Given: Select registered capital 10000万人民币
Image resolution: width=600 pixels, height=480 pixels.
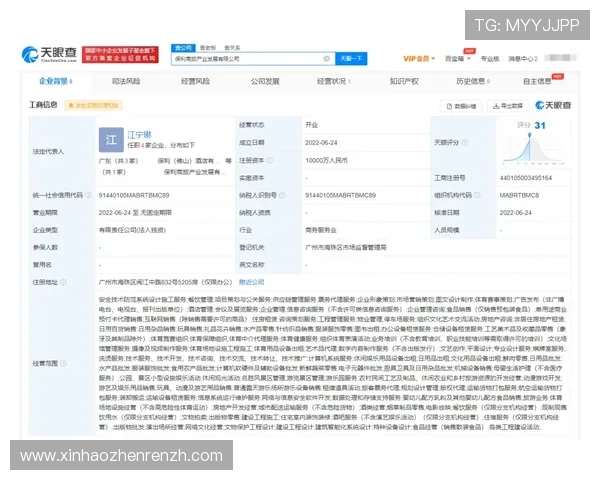Looking at the screenshot, I should (x=326, y=160).
